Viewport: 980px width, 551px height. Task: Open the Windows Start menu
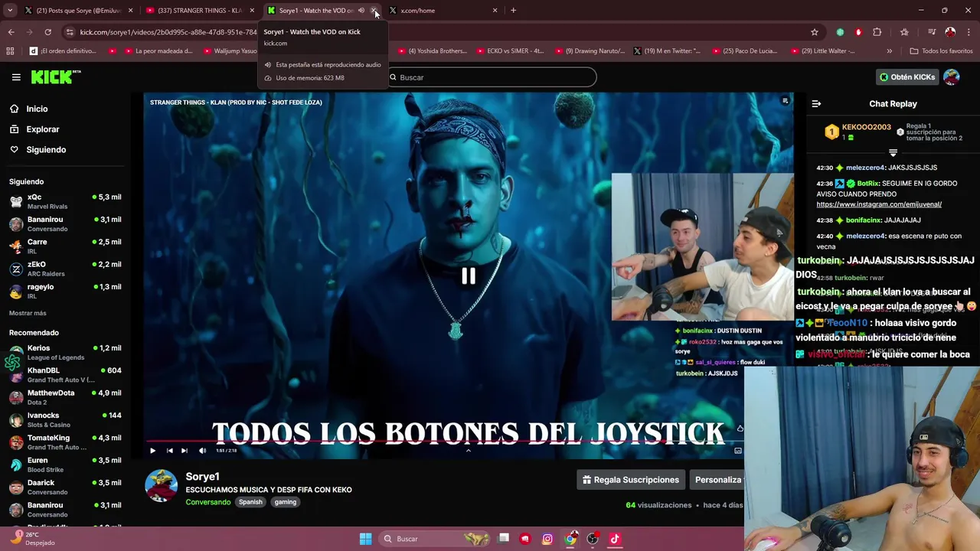366,539
